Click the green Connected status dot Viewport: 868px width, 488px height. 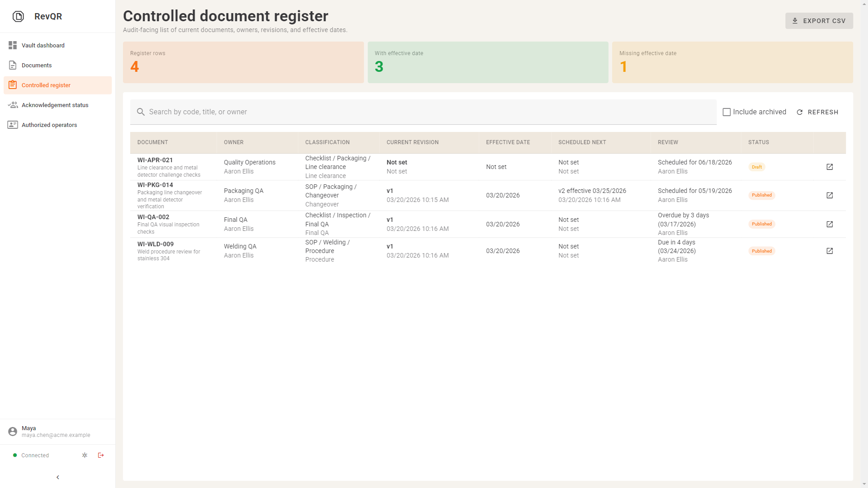coord(14,455)
